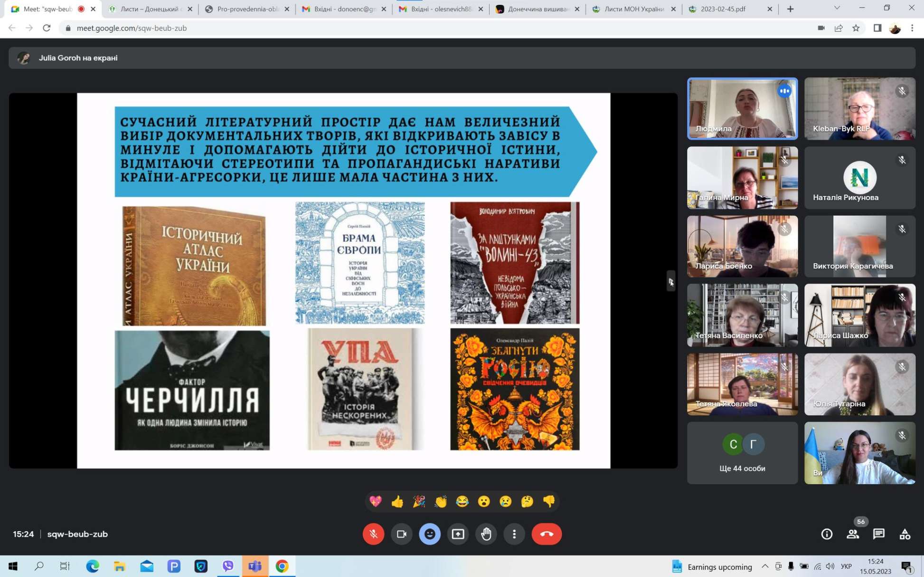The width and height of the screenshot is (924, 577).
Task: Show the participants list (56 people)
Action: point(853,534)
